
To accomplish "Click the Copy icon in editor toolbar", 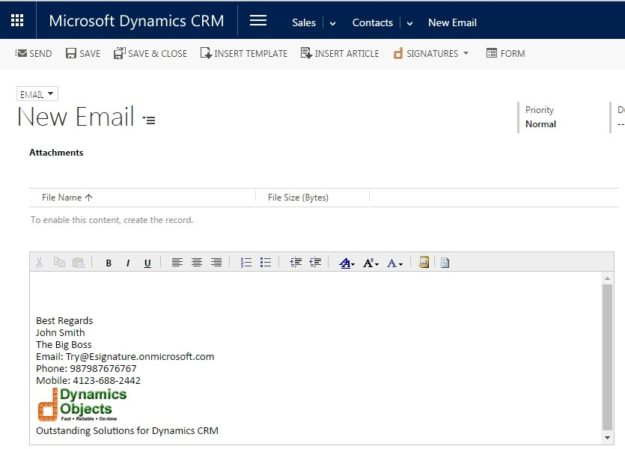I will pos(59,262).
